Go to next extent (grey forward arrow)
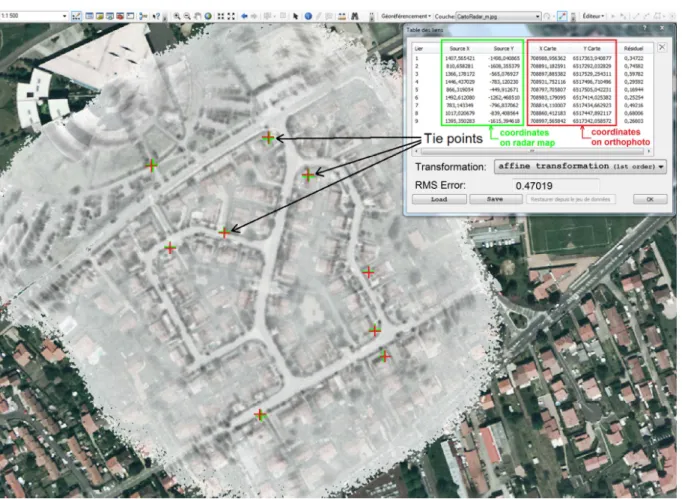Screen dimensions: 682x499 254,16
